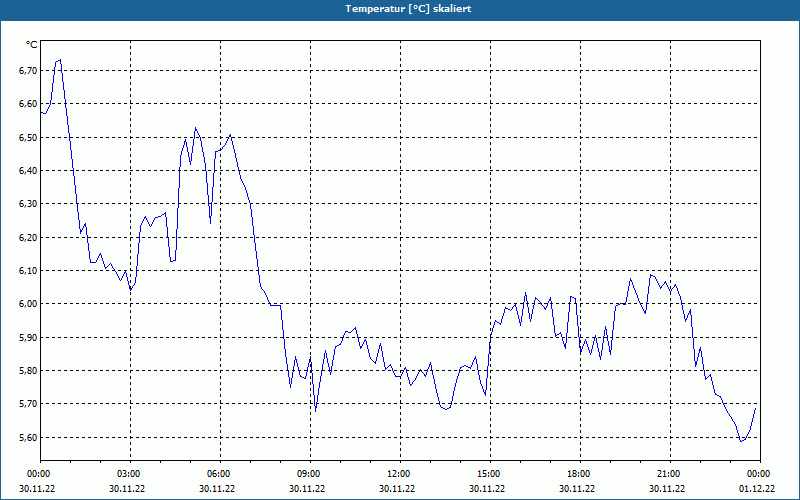Click the 06:00 time axis label
This screenshot has width=800, height=500.
point(218,474)
